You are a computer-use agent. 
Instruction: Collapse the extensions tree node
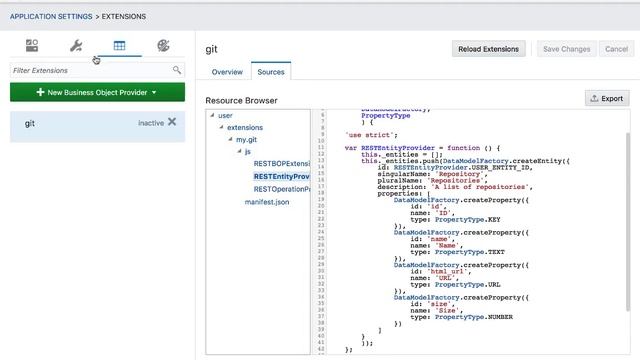click(x=221, y=127)
